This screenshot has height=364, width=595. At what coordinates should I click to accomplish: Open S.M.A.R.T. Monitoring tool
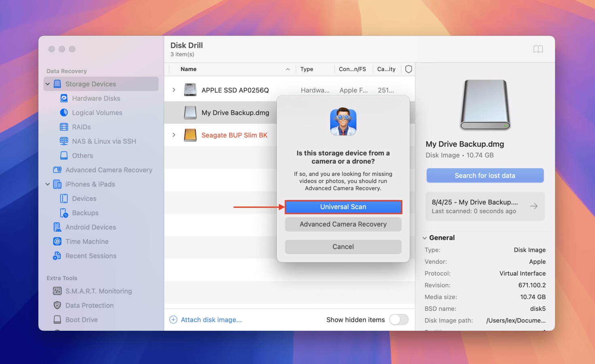tap(99, 291)
